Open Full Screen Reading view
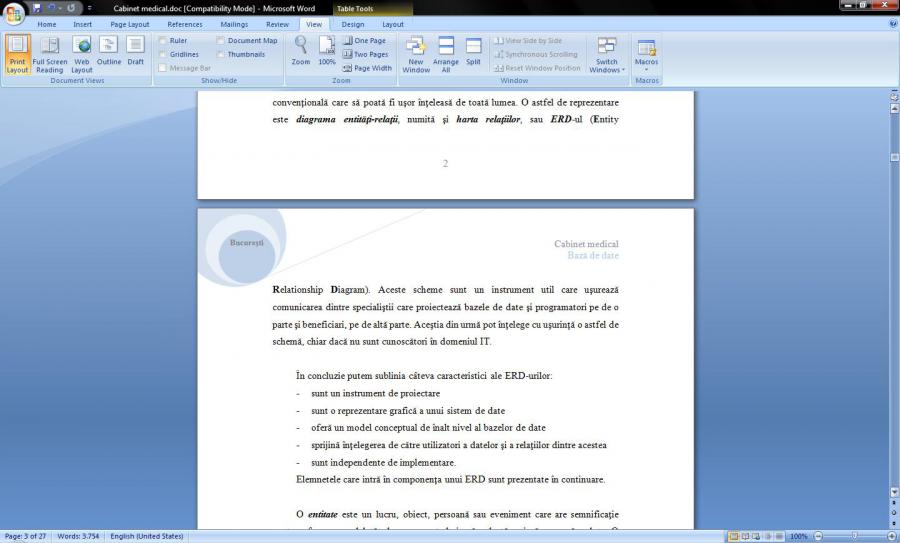This screenshot has width=900, height=543. pyautogui.click(x=50, y=54)
